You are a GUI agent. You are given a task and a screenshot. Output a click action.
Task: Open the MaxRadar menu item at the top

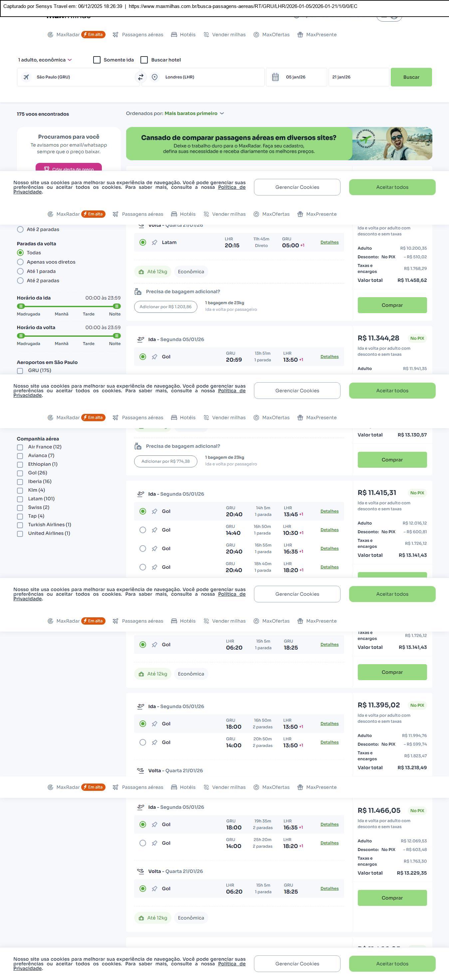coord(64,35)
